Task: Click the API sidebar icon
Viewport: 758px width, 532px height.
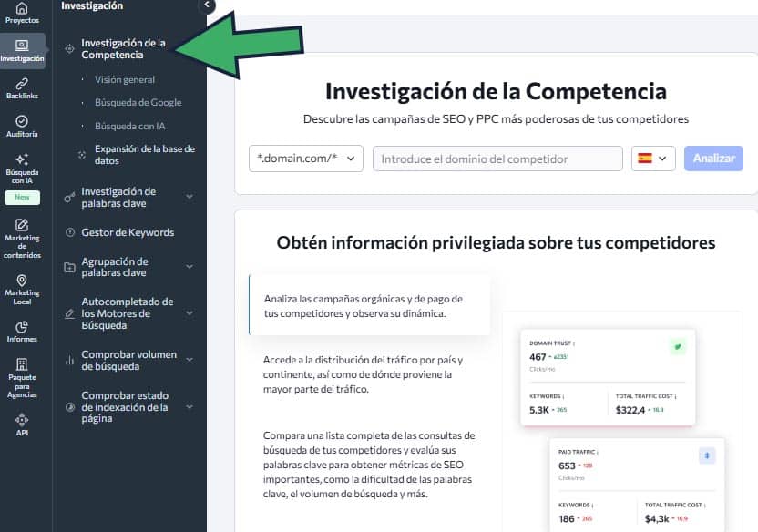Action: coord(22,425)
